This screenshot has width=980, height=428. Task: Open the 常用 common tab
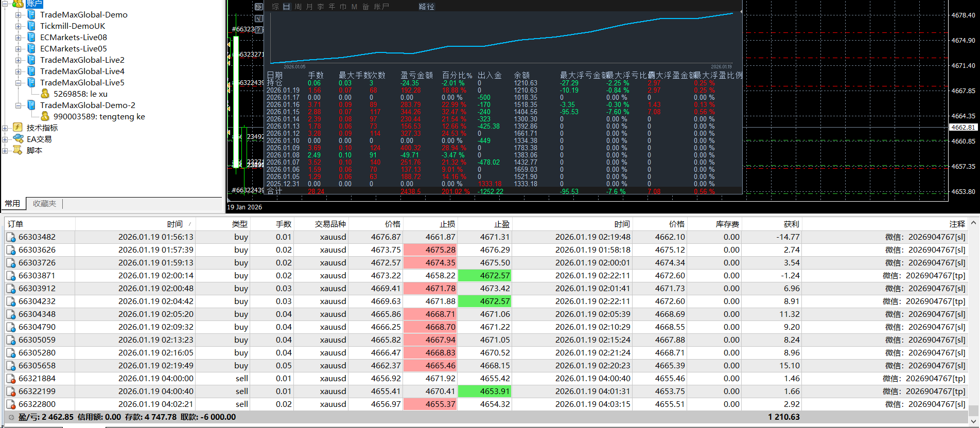(x=12, y=204)
